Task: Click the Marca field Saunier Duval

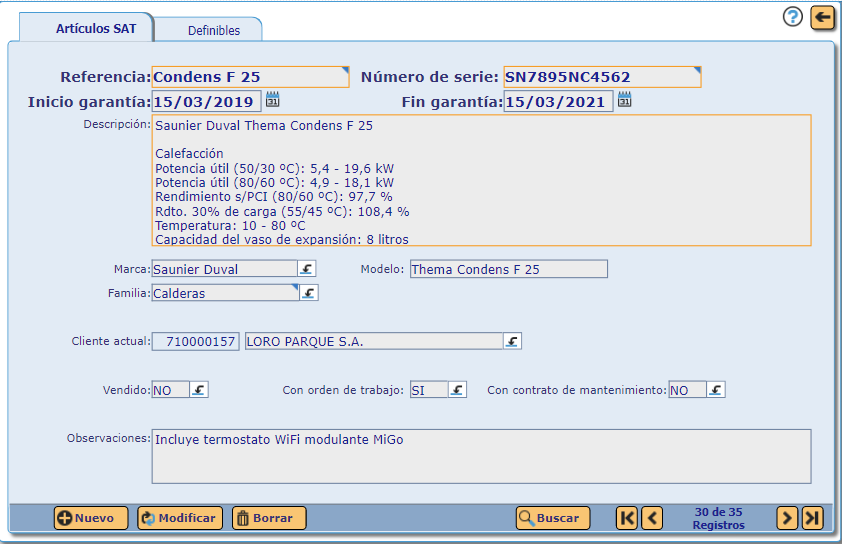Action: pos(224,269)
